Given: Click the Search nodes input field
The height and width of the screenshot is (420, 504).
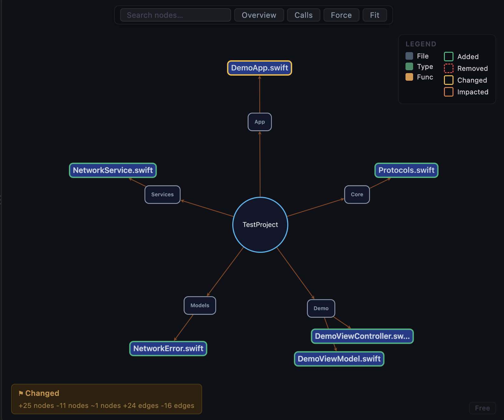Looking at the screenshot, I should [175, 15].
